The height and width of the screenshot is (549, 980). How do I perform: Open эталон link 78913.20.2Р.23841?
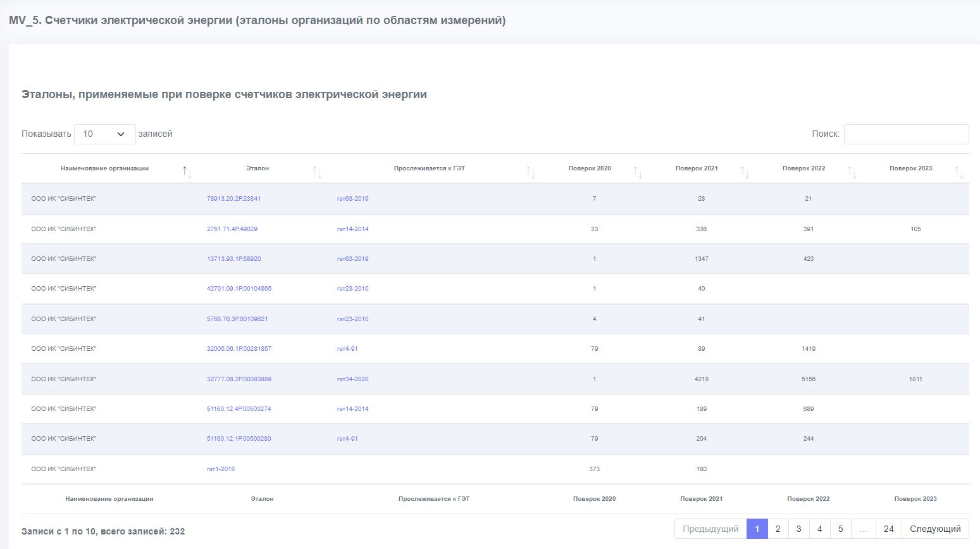tap(233, 199)
